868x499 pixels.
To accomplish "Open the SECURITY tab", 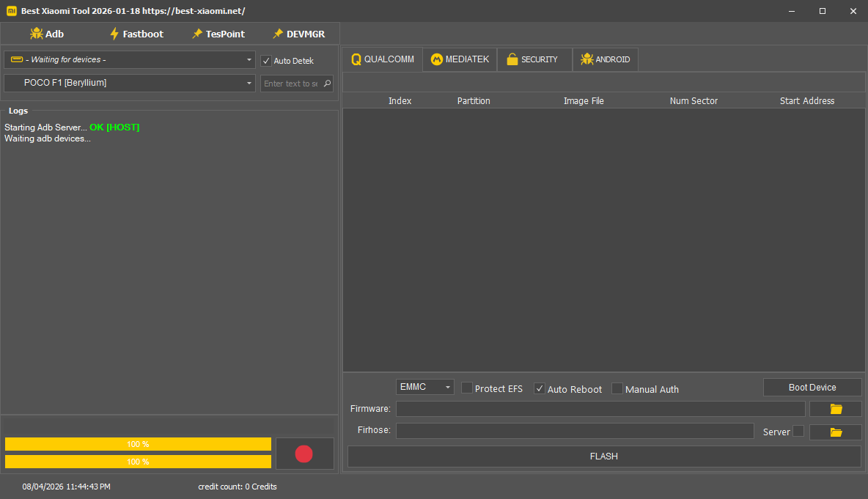I will coord(533,60).
